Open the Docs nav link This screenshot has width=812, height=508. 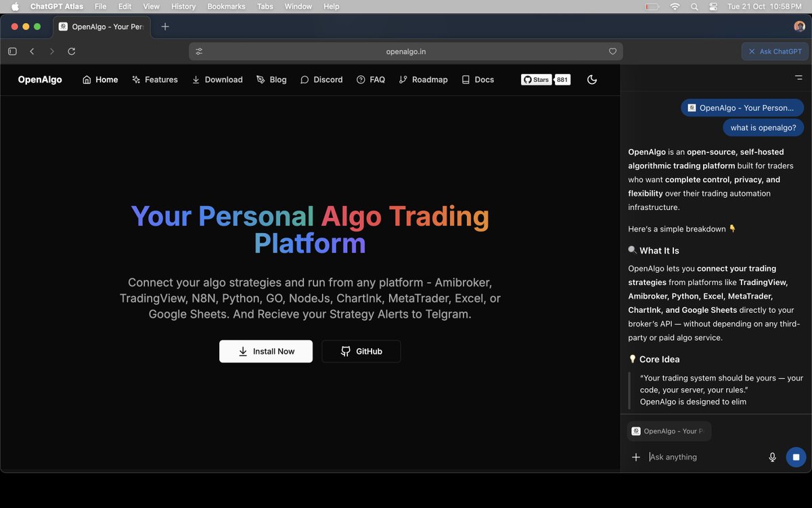click(478, 80)
